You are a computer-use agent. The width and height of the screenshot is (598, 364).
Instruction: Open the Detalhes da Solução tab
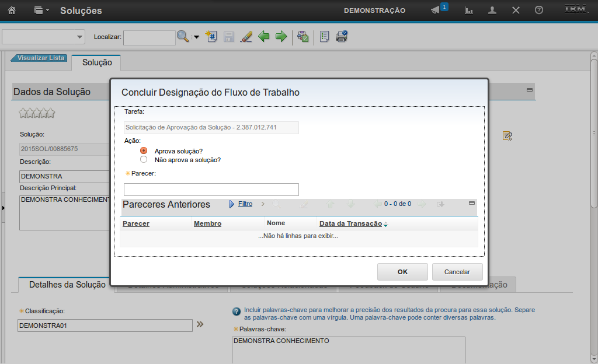point(67,285)
